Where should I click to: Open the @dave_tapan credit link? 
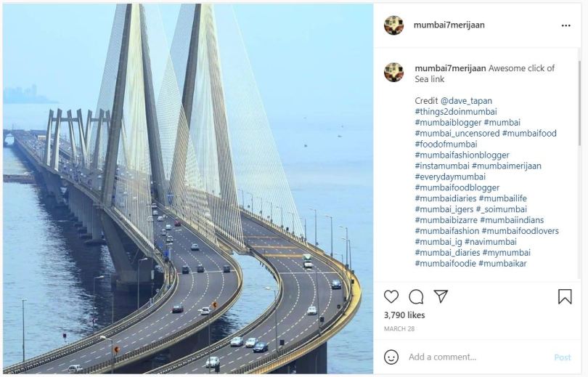(x=466, y=100)
